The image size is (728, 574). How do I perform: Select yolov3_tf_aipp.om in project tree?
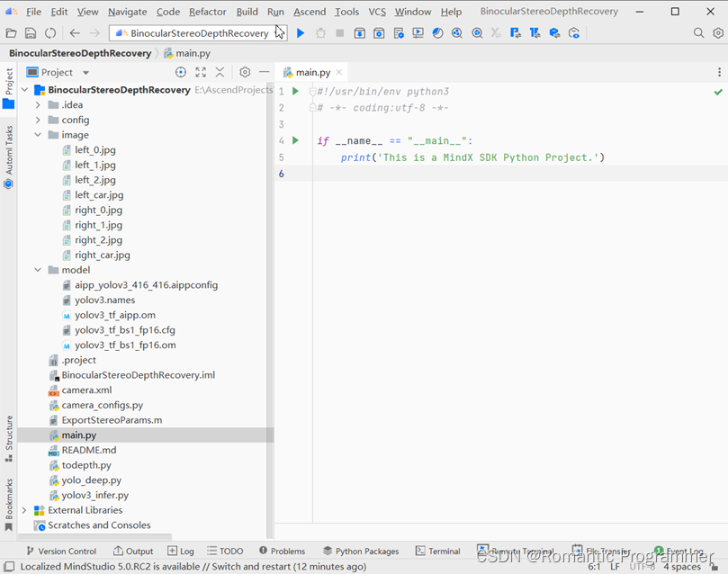point(115,315)
